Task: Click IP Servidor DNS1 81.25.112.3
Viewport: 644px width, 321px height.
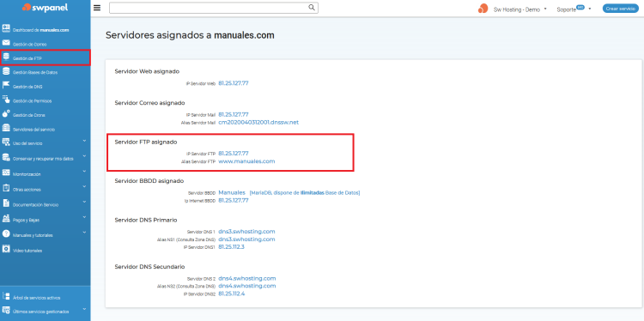Action: (231, 247)
